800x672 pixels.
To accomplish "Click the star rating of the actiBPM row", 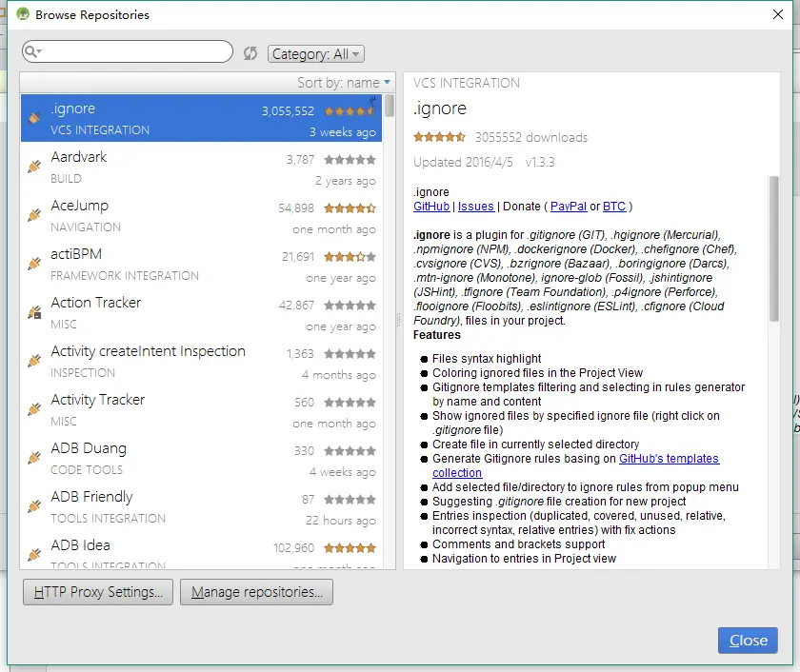I will click(350, 256).
